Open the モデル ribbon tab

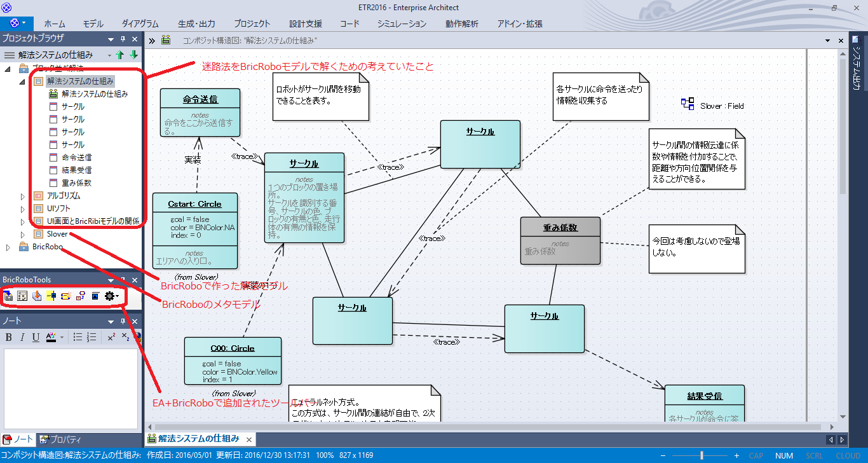(x=93, y=24)
